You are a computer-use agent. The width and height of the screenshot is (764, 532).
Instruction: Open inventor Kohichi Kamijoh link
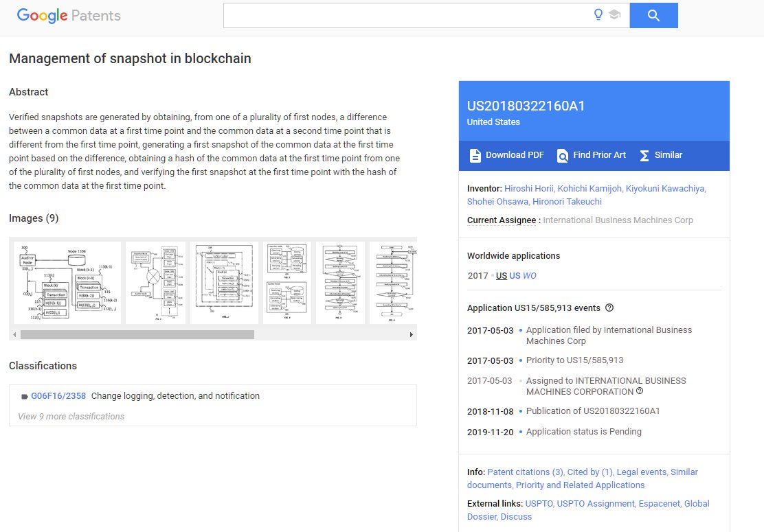point(589,188)
